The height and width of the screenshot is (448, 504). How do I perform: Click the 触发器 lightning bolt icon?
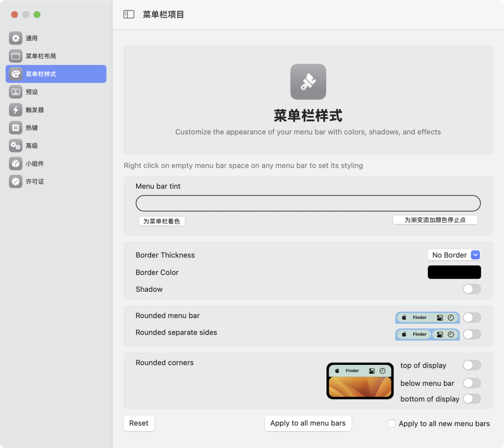[16, 110]
